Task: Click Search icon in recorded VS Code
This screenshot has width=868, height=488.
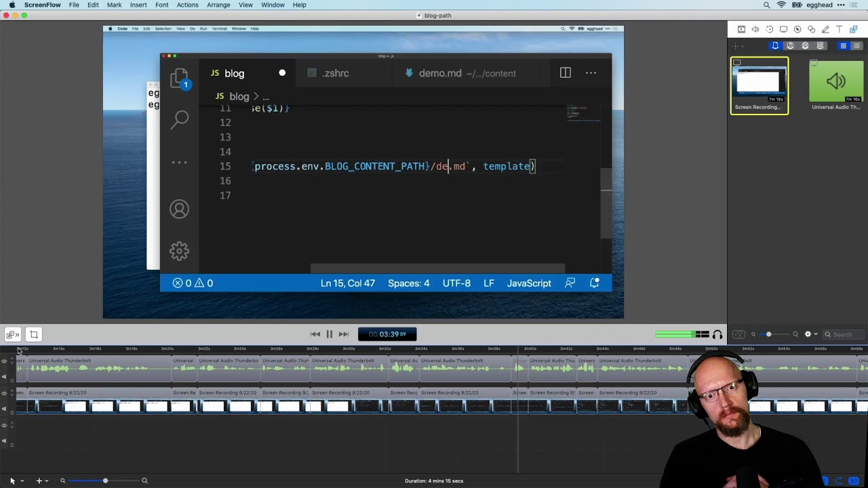Action: click(x=180, y=120)
